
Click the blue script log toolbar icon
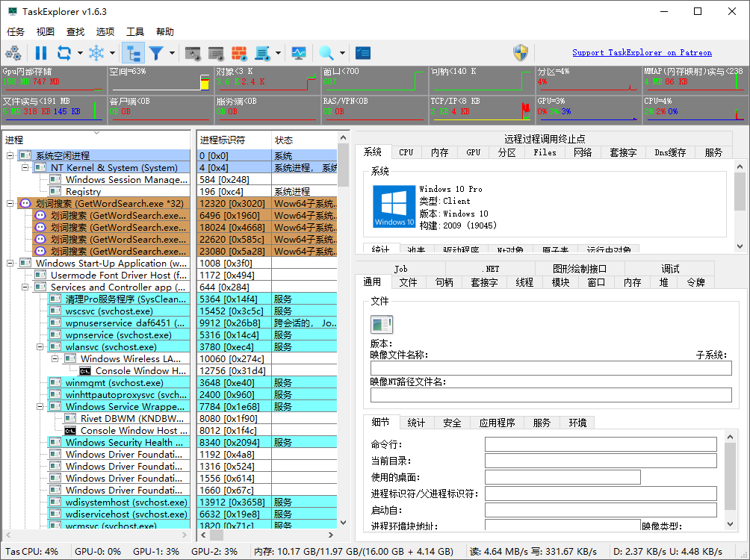263,53
